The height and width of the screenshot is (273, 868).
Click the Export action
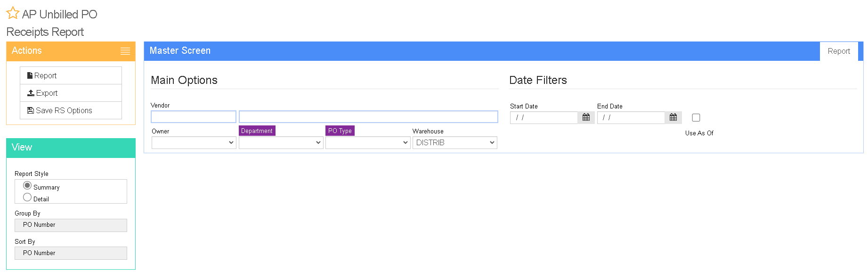pyautogui.click(x=71, y=93)
